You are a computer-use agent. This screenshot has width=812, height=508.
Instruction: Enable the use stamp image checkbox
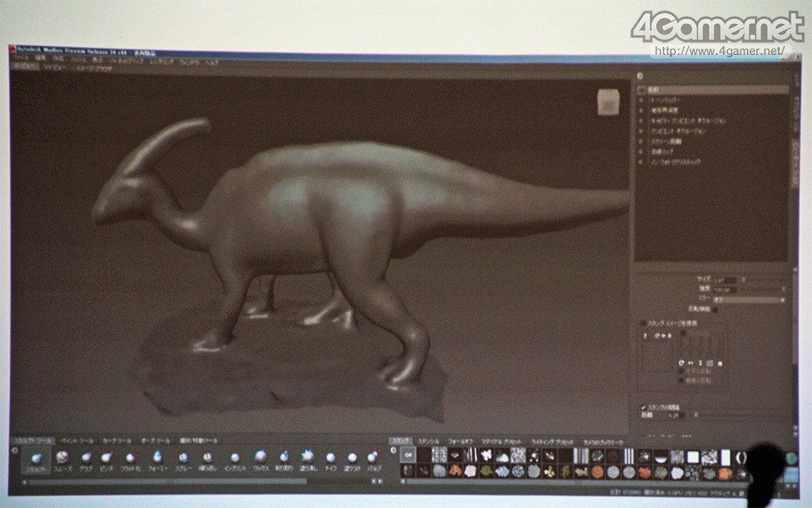pyautogui.click(x=643, y=324)
